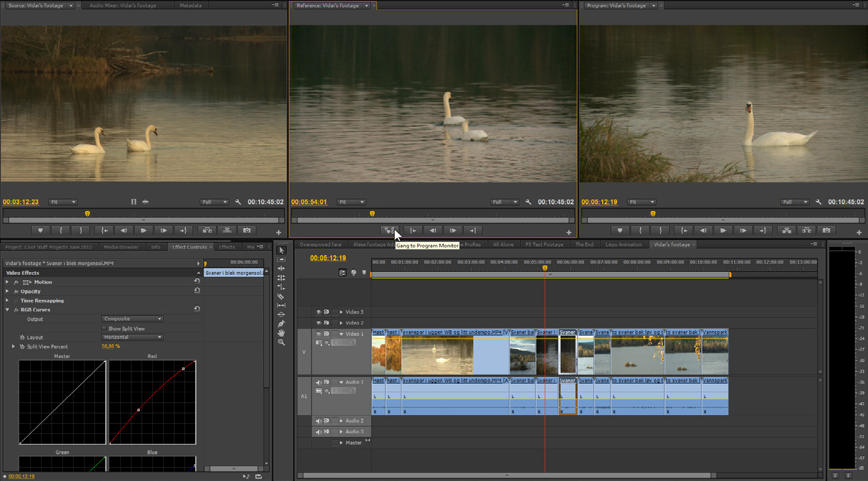Add Marker in the Source monitor
Image resolution: width=868 pixels, height=481 pixels.
coord(41,230)
